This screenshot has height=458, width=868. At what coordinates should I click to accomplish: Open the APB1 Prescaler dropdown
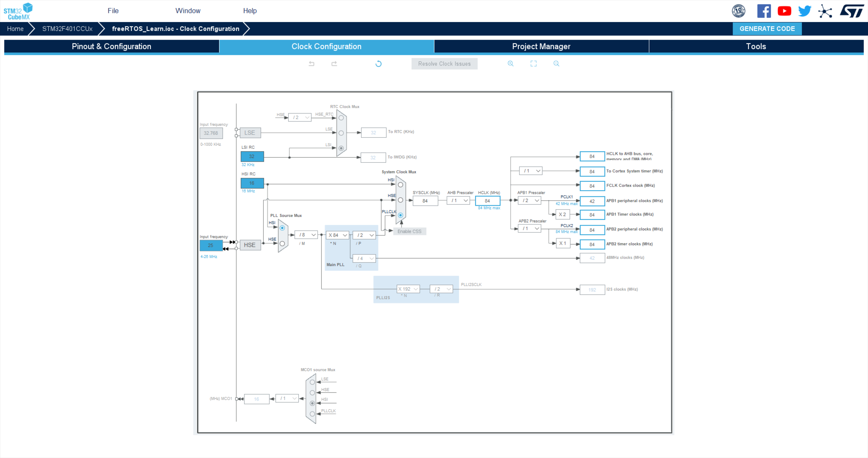[530, 201]
